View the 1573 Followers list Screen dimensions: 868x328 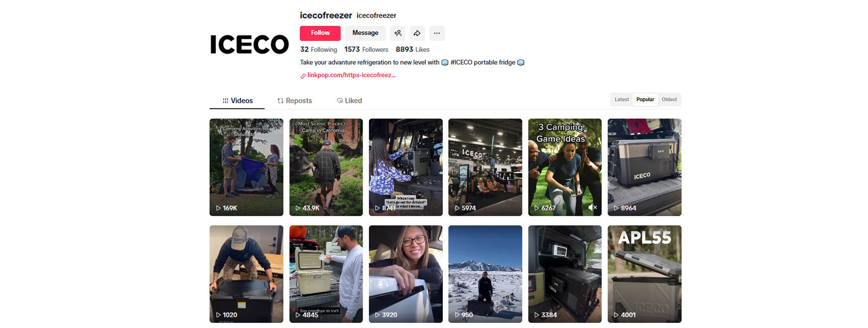point(366,49)
